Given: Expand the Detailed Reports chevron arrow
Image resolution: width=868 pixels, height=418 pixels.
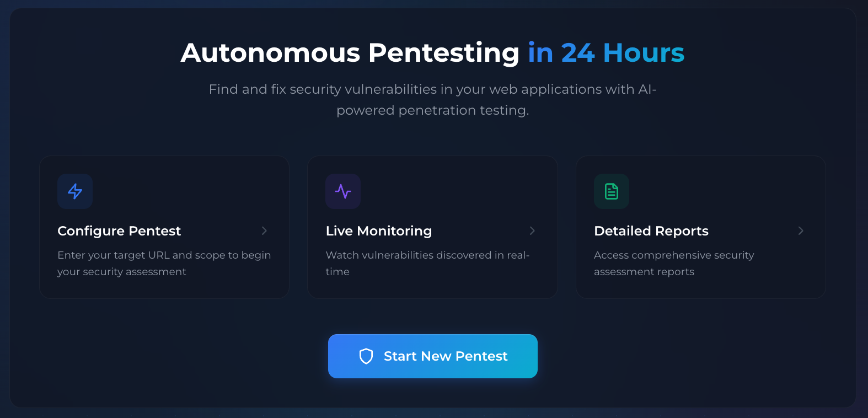Looking at the screenshot, I should (x=801, y=231).
